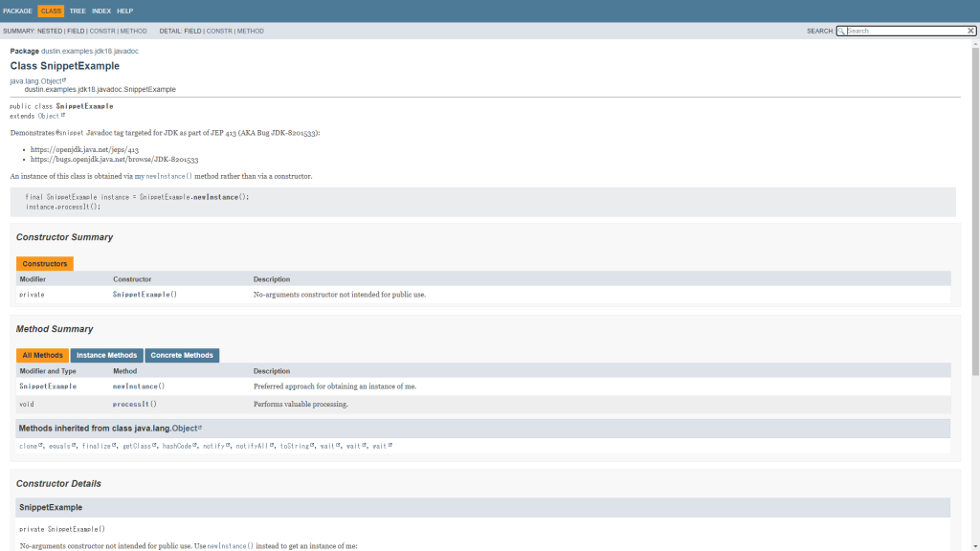Open the TREE navigation item
This screenshot has width=980, height=551.
[x=78, y=11]
